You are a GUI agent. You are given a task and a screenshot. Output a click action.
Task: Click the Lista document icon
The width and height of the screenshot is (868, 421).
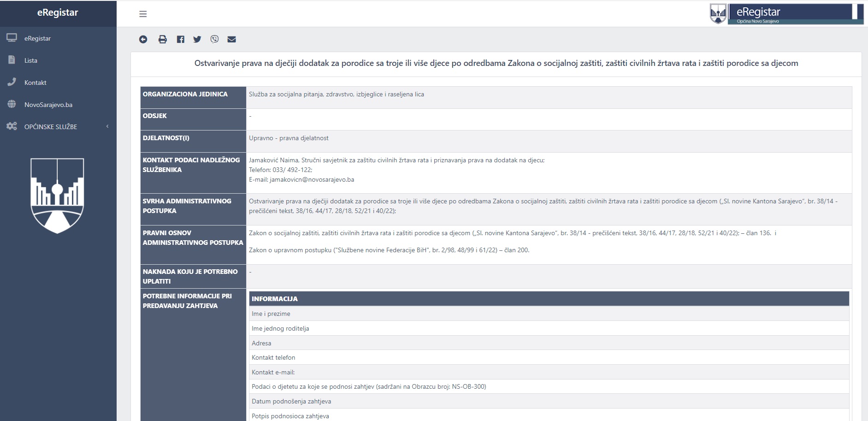point(12,60)
